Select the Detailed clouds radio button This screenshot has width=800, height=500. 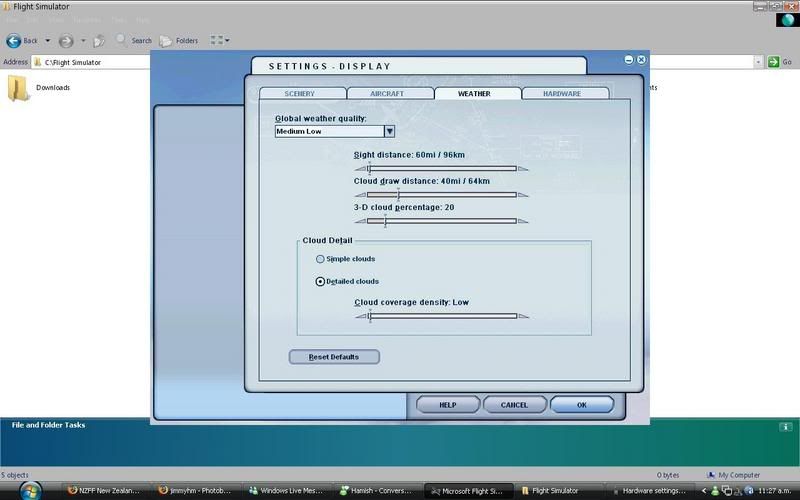320,281
